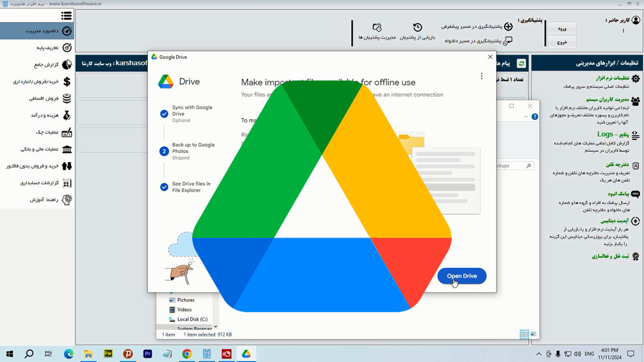This screenshot has height=362, width=644.
Task: Open Microsoft Edge from taskbar
Action: [x=69, y=354]
